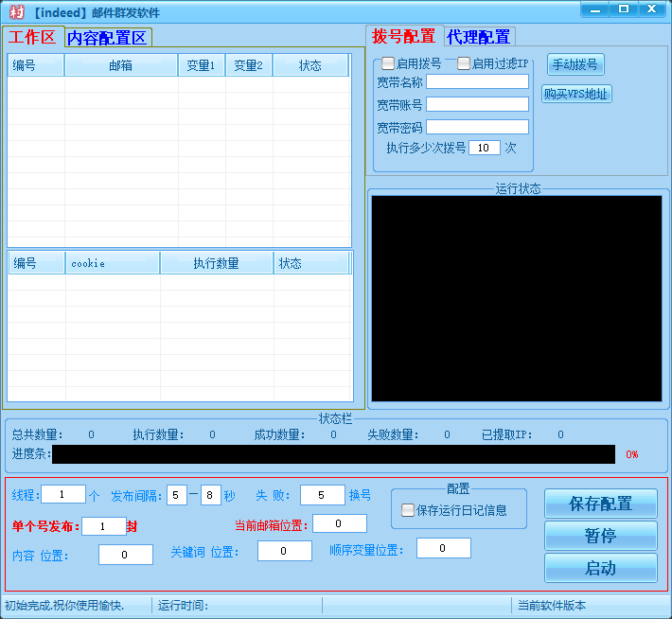The width and height of the screenshot is (672, 619).
Task: Click the 宽带账号 text field
Action: pyautogui.click(x=477, y=105)
